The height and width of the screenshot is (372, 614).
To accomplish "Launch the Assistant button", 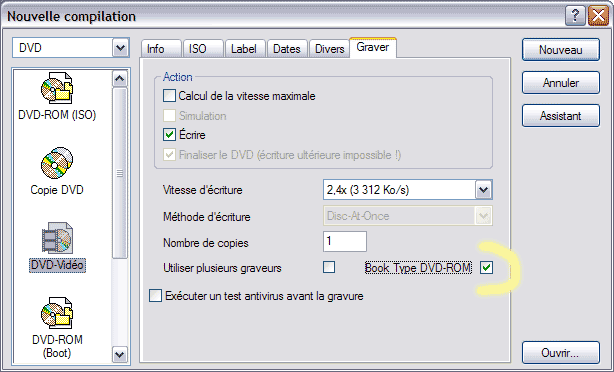I will coord(561,116).
